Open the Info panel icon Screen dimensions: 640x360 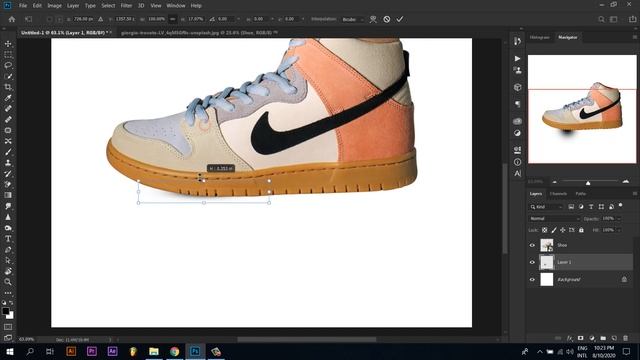(517, 162)
